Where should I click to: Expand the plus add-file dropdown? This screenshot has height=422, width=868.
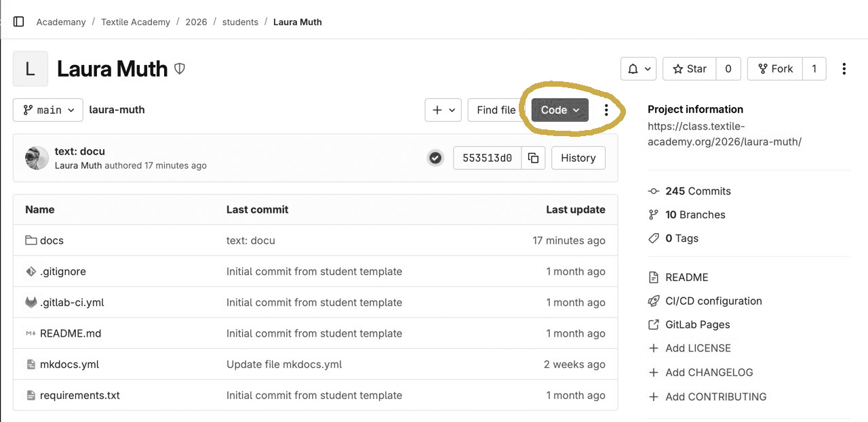(443, 110)
